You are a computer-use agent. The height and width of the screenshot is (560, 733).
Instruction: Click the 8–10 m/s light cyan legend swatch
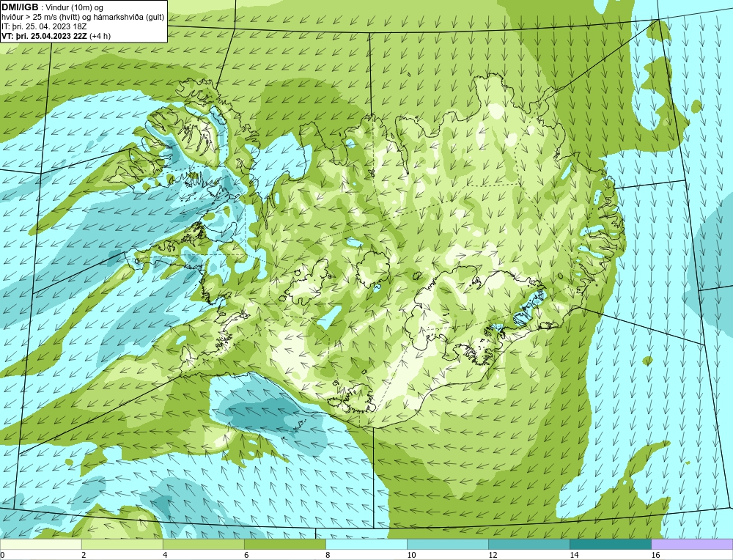click(366, 544)
